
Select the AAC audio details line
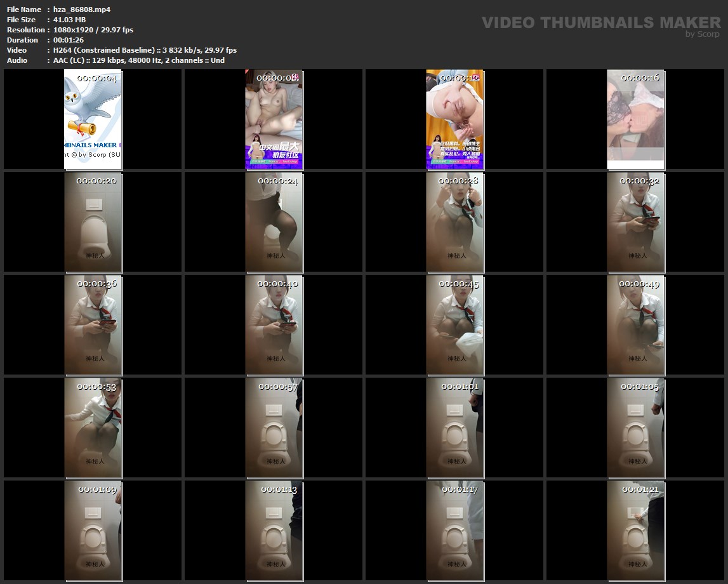pos(139,60)
